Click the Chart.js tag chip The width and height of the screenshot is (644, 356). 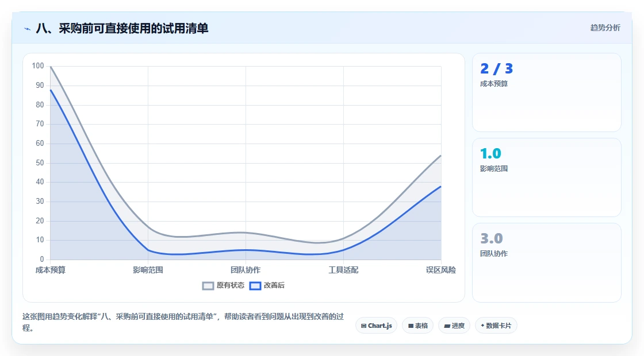(376, 326)
